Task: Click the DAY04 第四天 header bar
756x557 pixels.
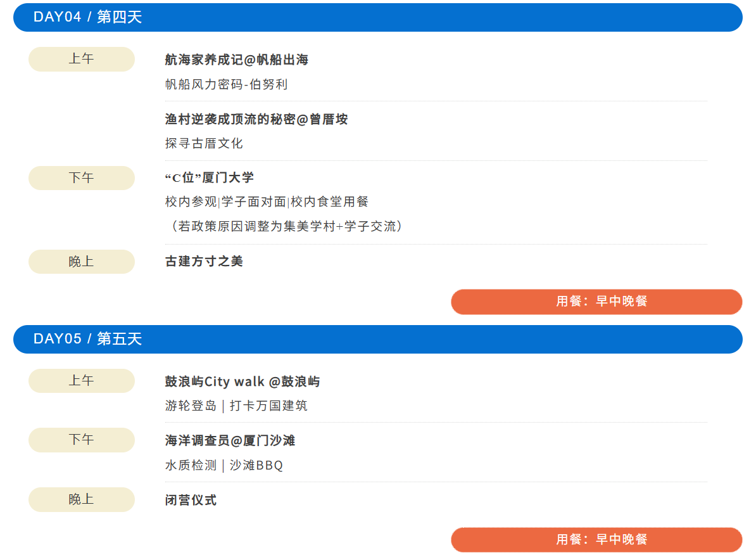Action: tap(377, 17)
